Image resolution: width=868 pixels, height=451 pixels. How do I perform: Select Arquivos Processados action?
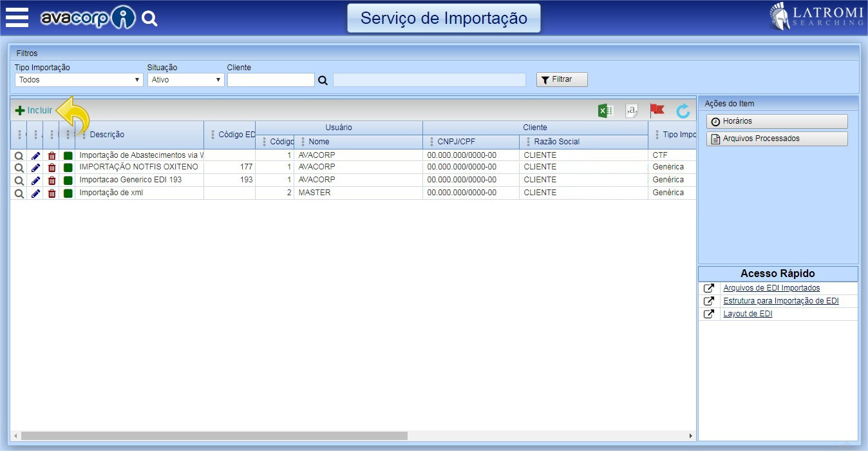(777, 139)
